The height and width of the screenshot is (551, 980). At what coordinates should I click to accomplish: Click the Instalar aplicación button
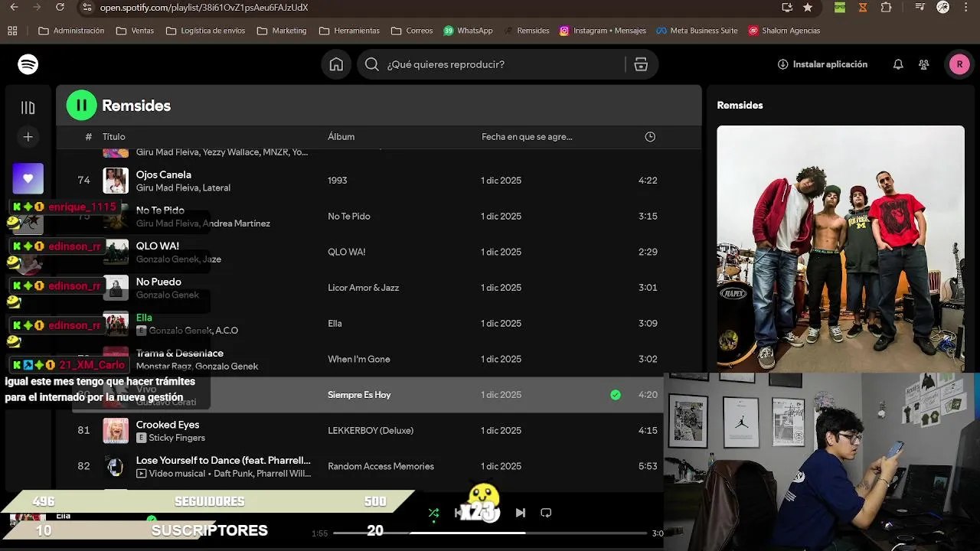[x=822, y=64]
